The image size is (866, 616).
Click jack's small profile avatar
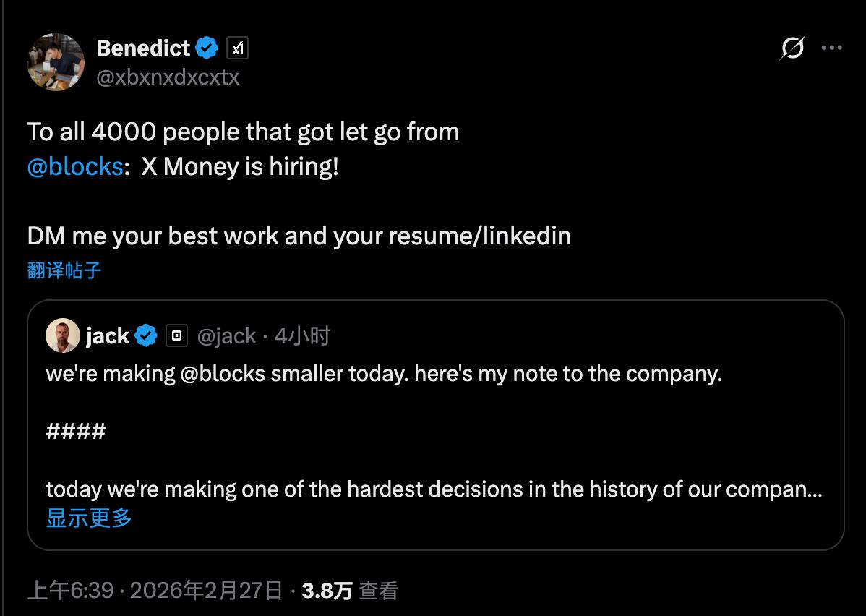[63, 335]
